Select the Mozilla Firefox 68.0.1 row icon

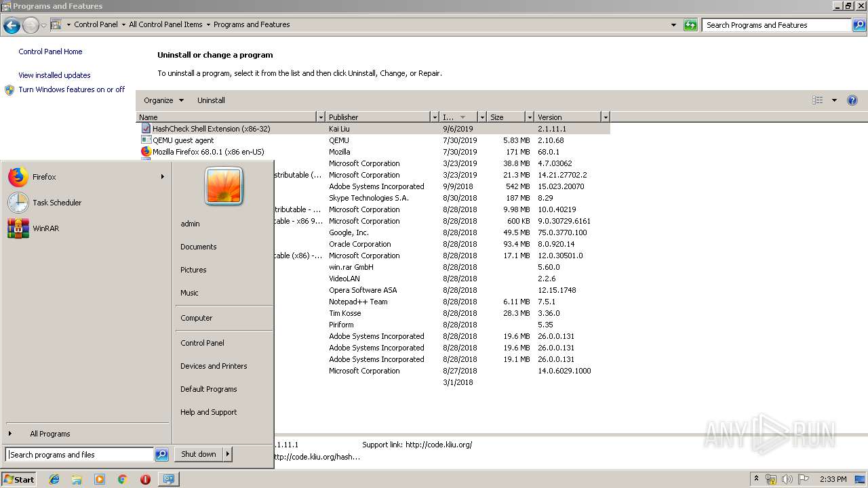(146, 152)
